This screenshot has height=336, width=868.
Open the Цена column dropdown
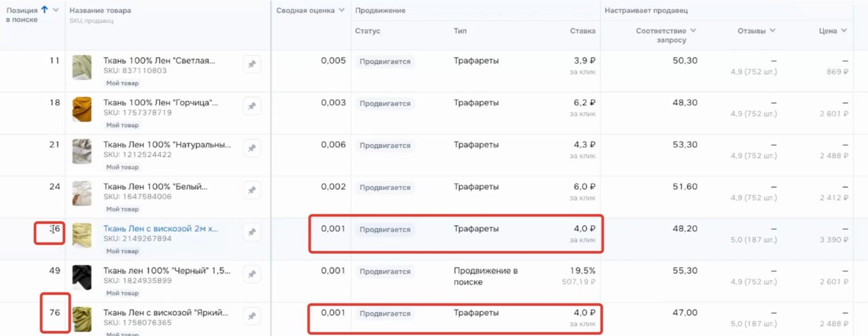coord(844,31)
